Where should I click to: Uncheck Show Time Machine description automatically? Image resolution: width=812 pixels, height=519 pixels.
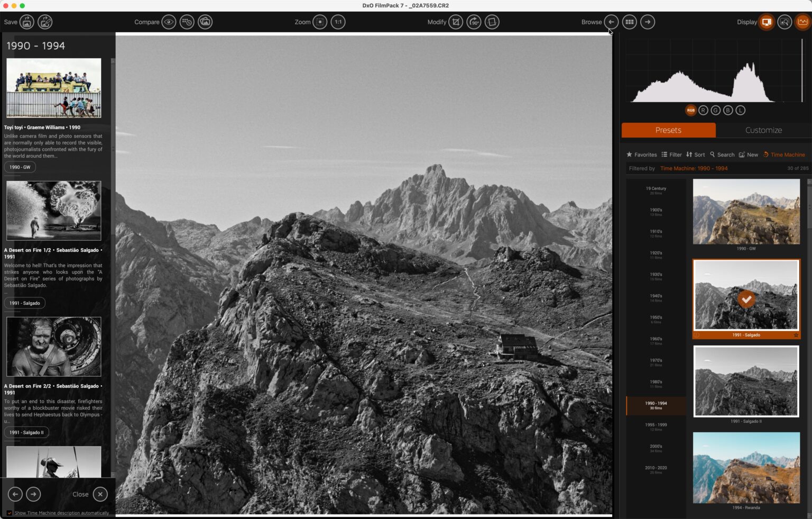[x=10, y=513]
